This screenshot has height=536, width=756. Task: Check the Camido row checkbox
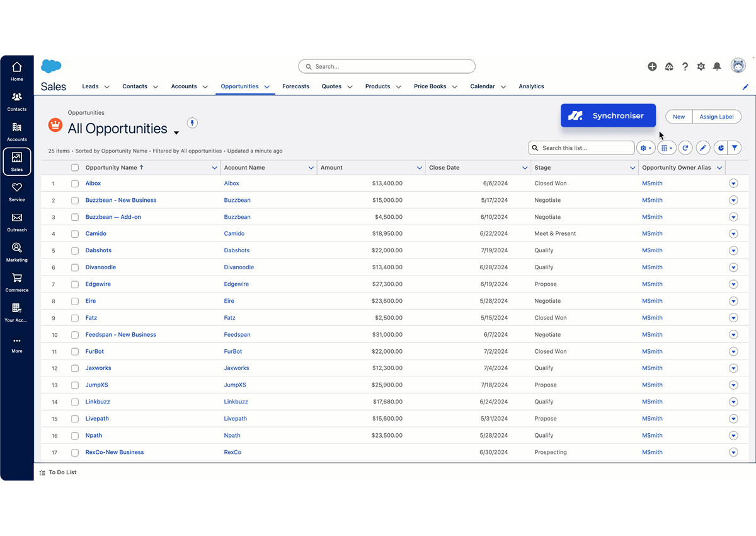[x=75, y=234]
